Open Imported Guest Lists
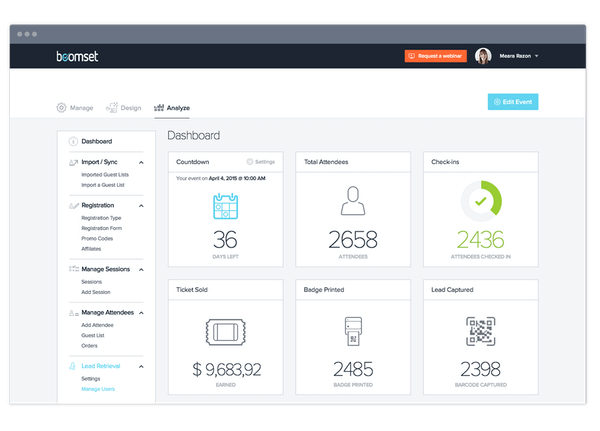The width and height of the screenshot is (600, 431). [105, 175]
